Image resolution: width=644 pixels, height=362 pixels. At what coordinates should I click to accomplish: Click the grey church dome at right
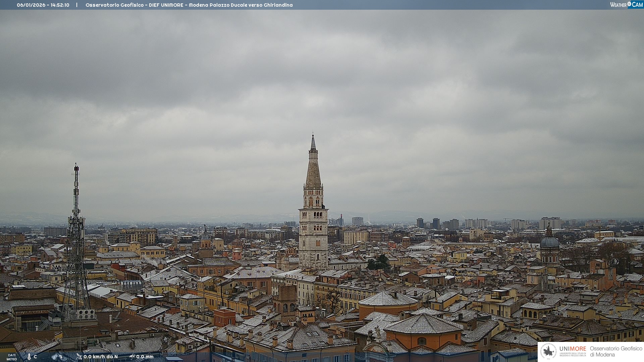click(549, 241)
